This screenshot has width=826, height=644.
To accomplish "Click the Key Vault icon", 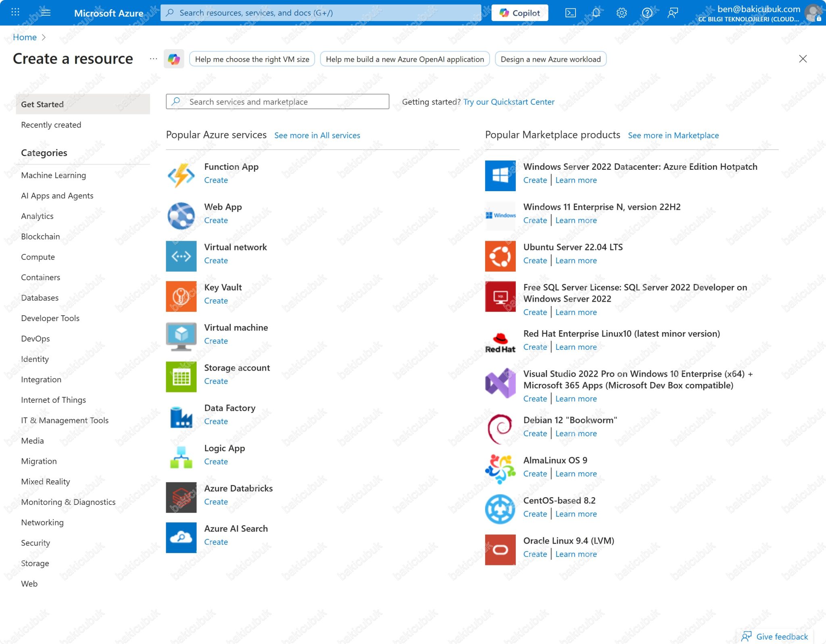I will pyautogui.click(x=181, y=296).
